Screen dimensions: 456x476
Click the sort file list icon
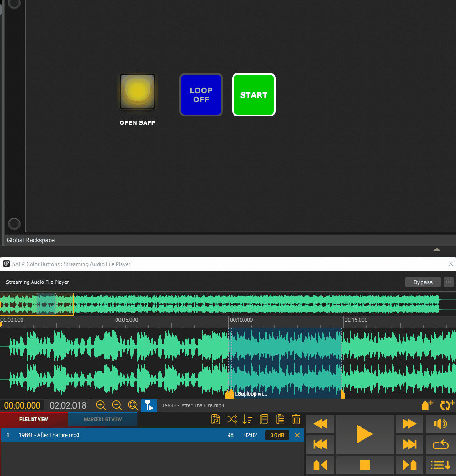point(248,419)
